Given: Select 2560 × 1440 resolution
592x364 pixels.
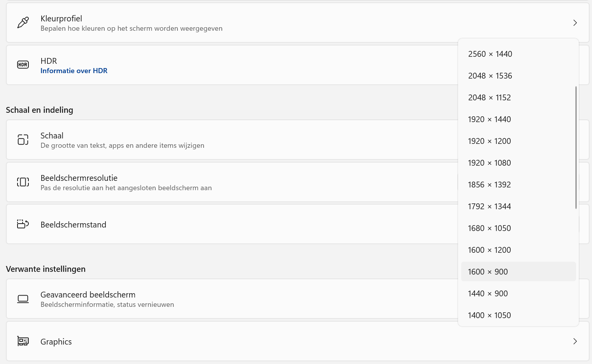Looking at the screenshot, I should tap(490, 54).
